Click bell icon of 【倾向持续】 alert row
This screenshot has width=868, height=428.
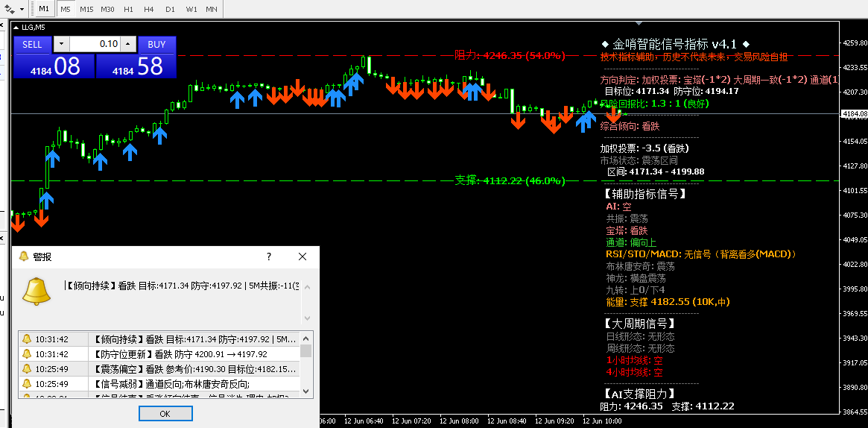click(26, 339)
